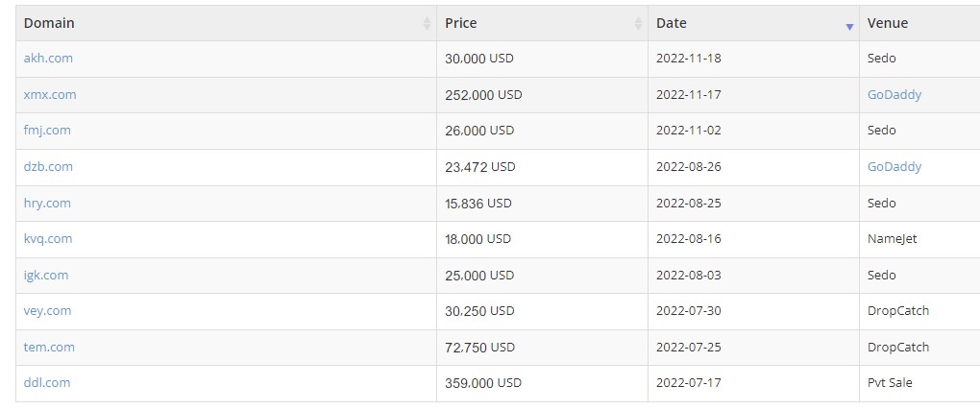Open the dzb.com domain link
This screenshot has height=410, width=980.
pyautogui.click(x=48, y=167)
